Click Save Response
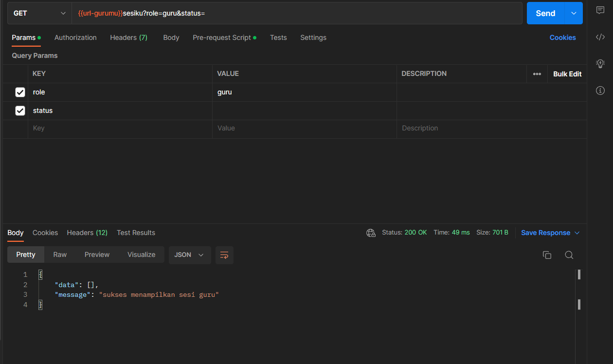Screen dimensions: 613x364 [x=545, y=233]
